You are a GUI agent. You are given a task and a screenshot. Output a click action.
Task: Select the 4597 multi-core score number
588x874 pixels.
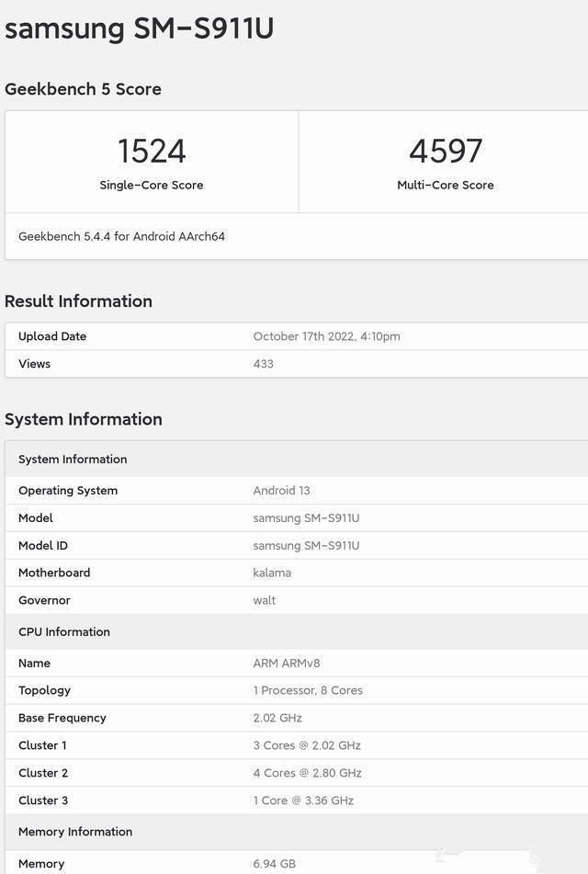click(x=445, y=151)
